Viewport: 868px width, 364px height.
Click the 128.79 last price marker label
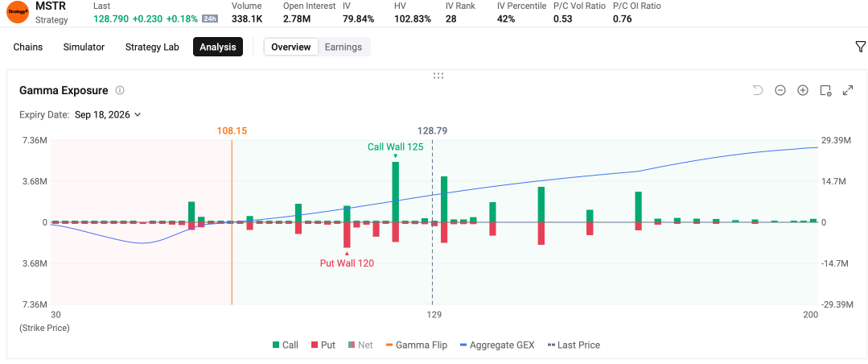(x=432, y=131)
